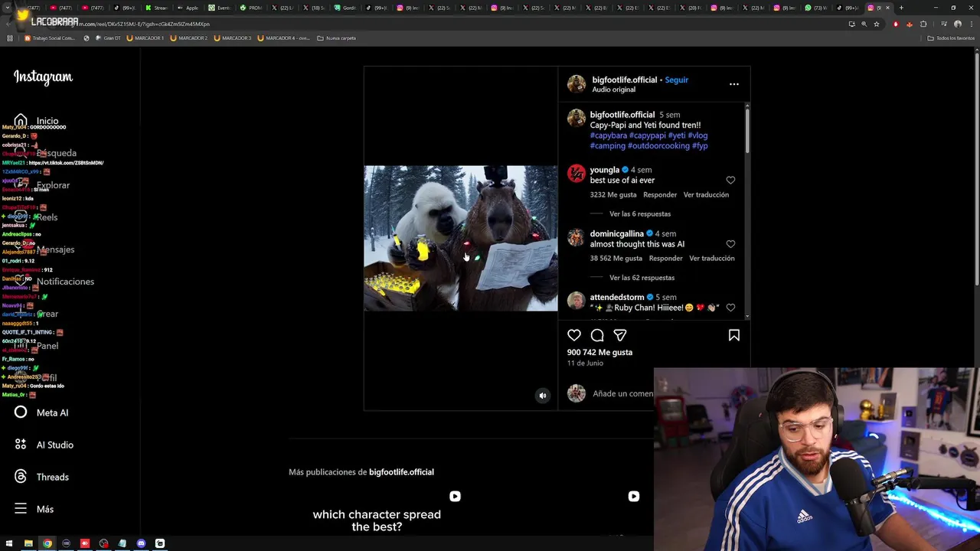Open the MARCADOR 3 bookmark
Screen dimensions: 980x551
click(x=232, y=38)
